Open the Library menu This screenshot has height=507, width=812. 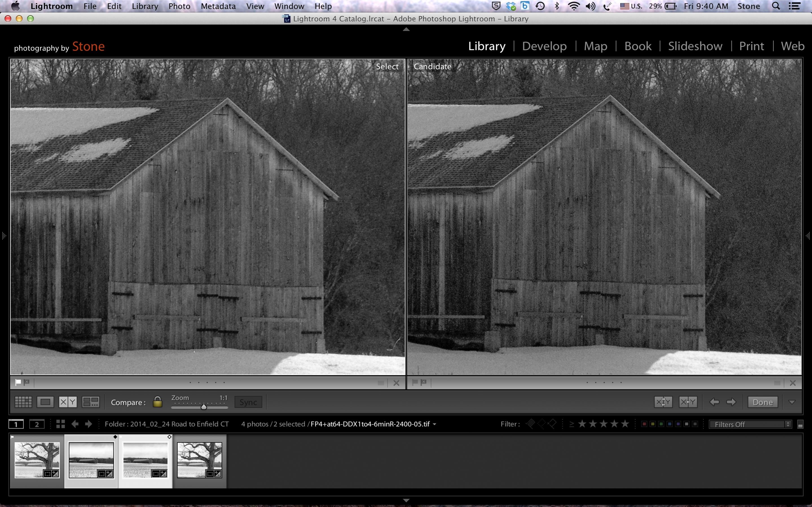click(145, 6)
